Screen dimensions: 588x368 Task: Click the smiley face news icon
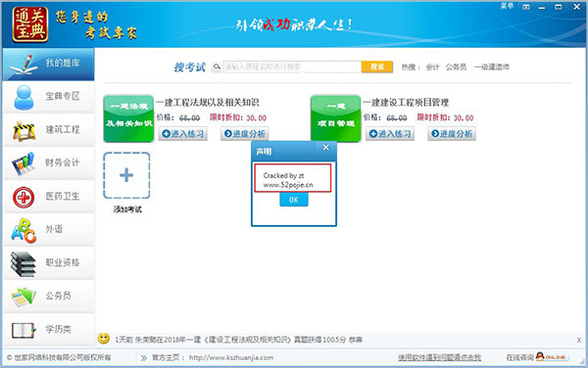pyautogui.click(x=104, y=339)
